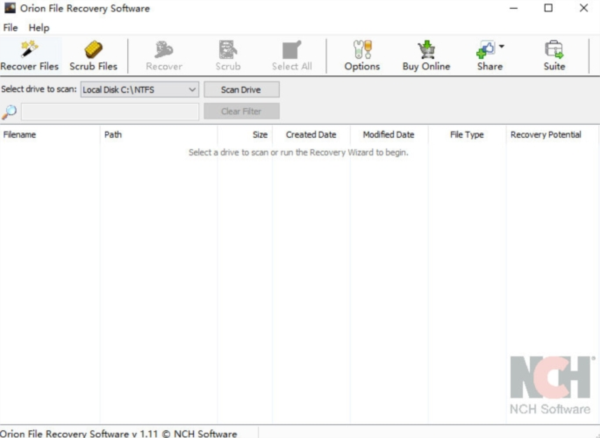Focus the filter search text field
This screenshot has height=438, width=600.
[x=110, y=112]
